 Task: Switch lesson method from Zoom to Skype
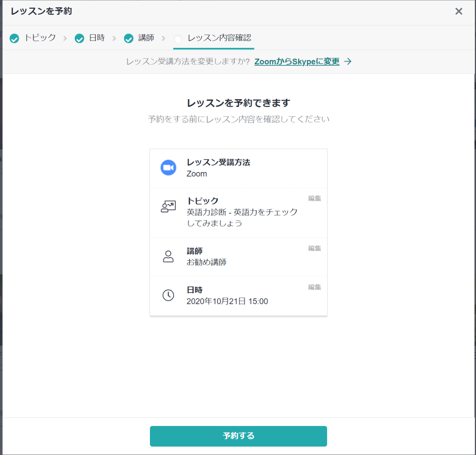pos(296,62)
